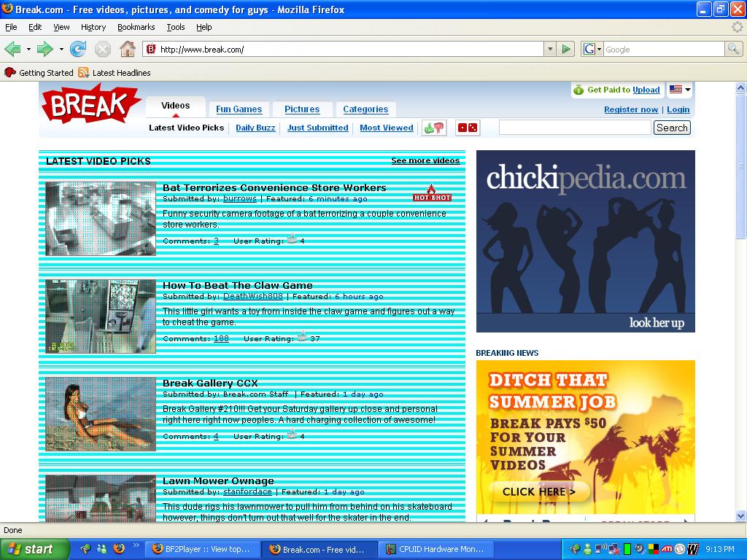Reload the page with the refresh icon
The width and height of the screenshot is (747, 560).
[77, 49]
